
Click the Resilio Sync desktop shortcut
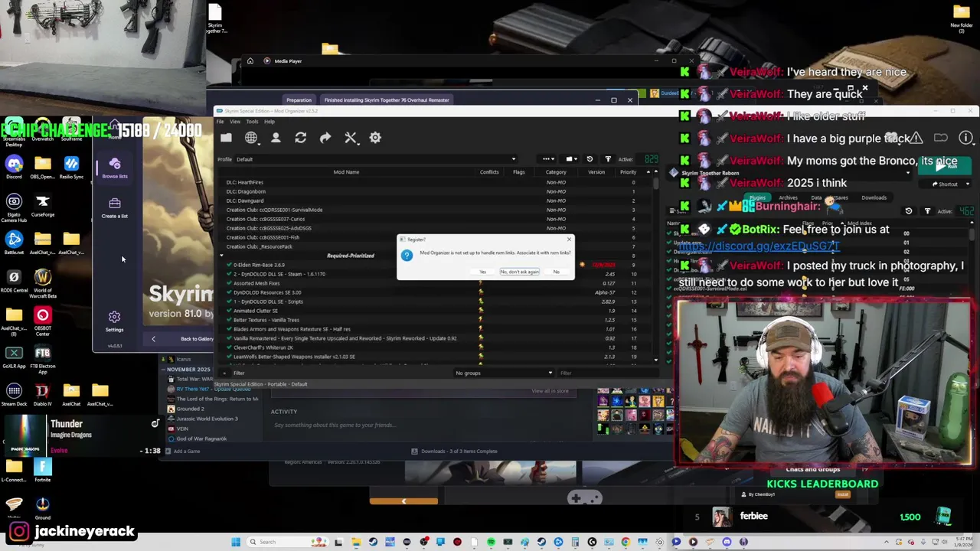(71, 167)
